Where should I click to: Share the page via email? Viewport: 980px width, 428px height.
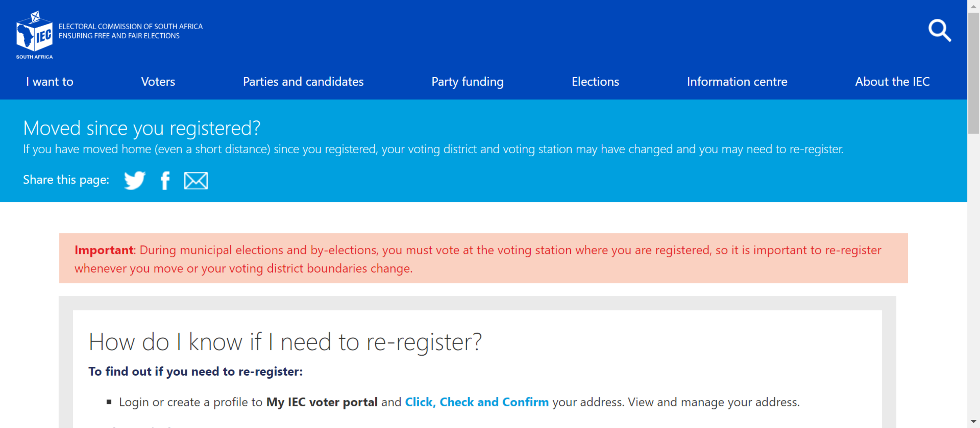tap(196, 180)
